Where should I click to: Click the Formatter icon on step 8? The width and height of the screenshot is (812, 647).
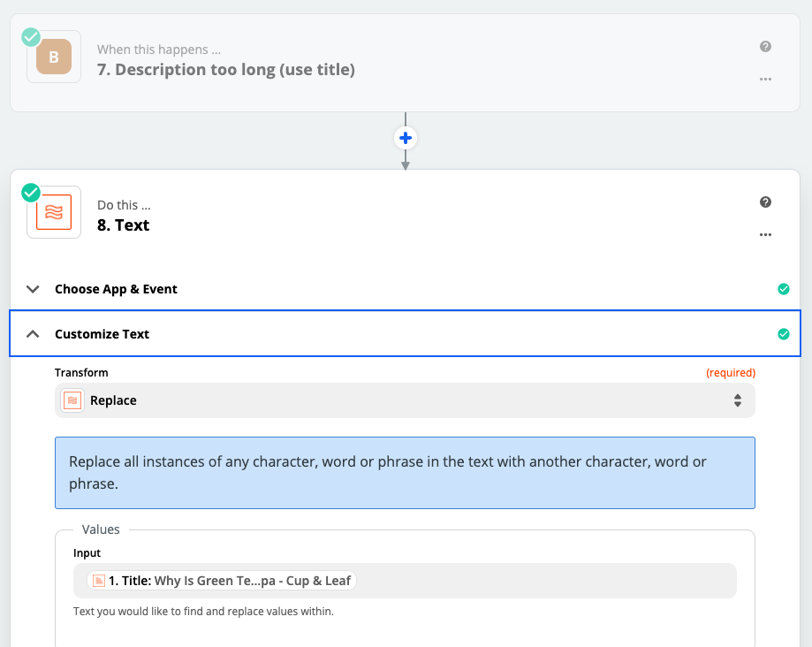[x=54, y=212]
